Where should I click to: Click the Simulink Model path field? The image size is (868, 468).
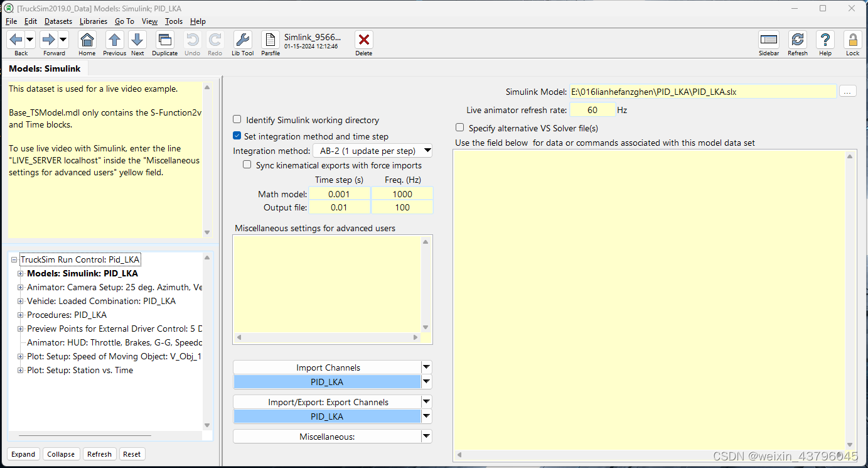tap(703, 92)
